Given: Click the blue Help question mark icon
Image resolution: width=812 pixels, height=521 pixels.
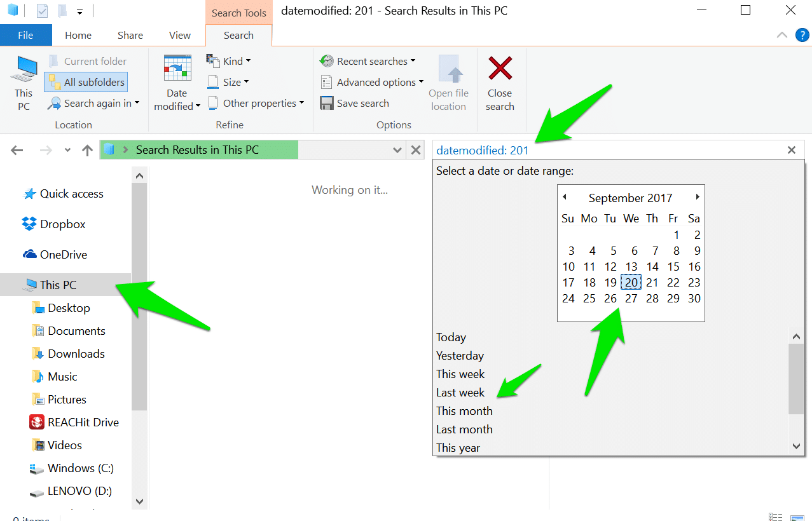Looking at the screenshot, I should pyautogui.click(x=803, y=35).
